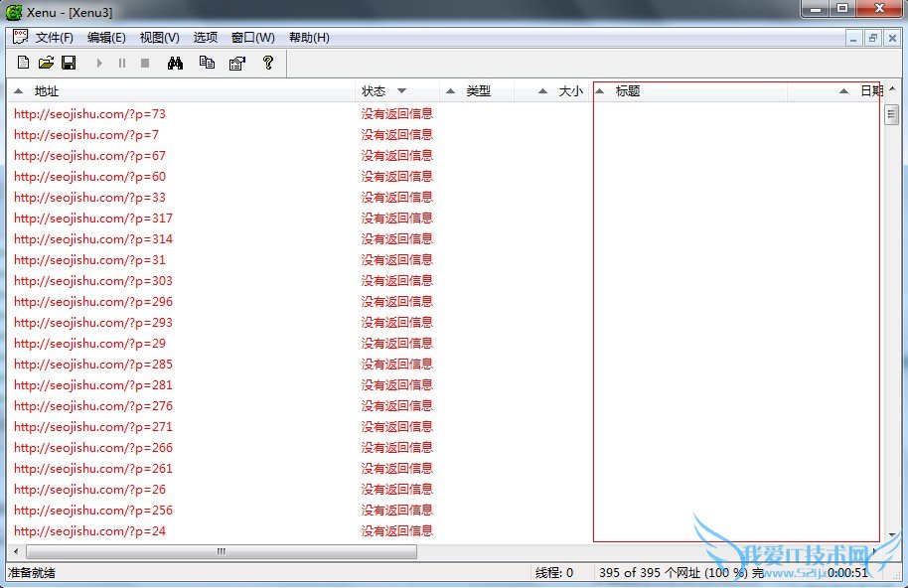This screenshot has width=908, height=588.
Task: Select row http://seojishu.com/?p=29
Action: 89,344
